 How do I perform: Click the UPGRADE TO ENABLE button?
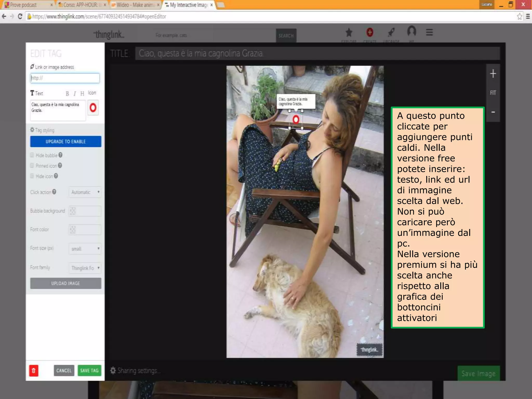[65, 142]
